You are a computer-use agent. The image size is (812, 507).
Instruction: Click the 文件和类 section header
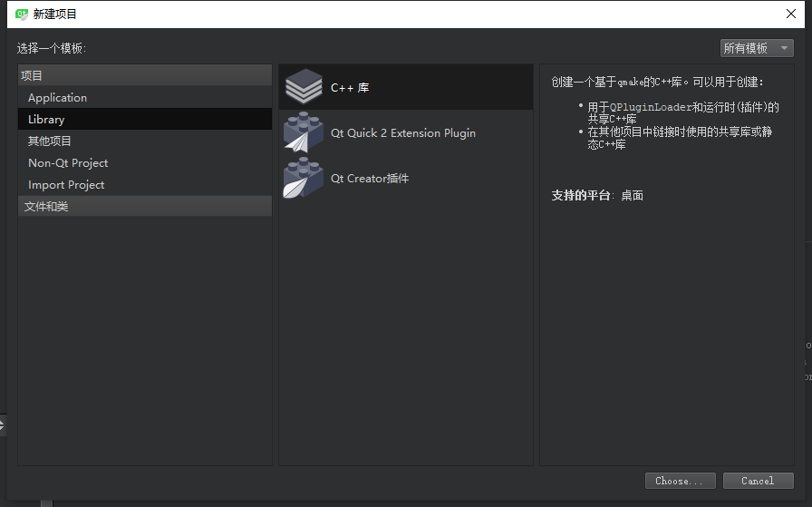[x=144, y=206]
